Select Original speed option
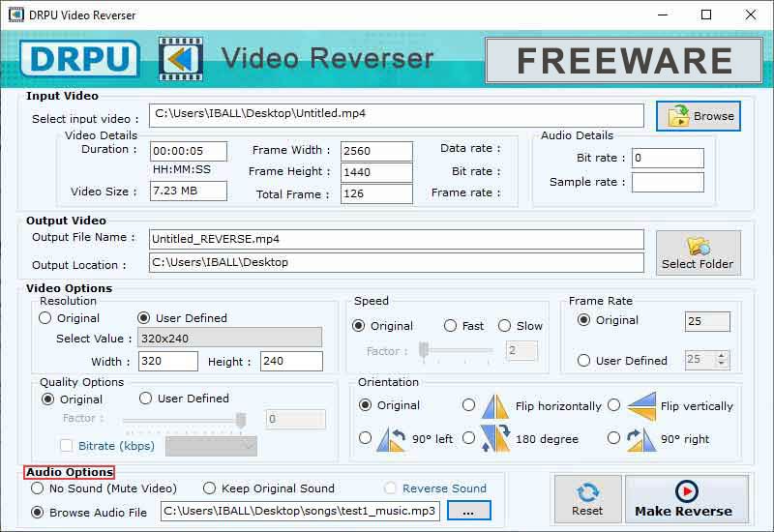 click(359, 326)
